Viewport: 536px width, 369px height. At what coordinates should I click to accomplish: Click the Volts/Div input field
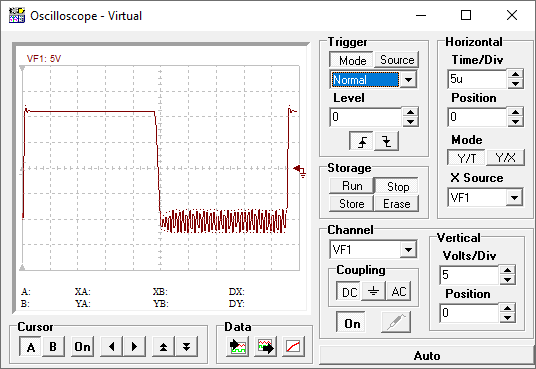[469, 275]
